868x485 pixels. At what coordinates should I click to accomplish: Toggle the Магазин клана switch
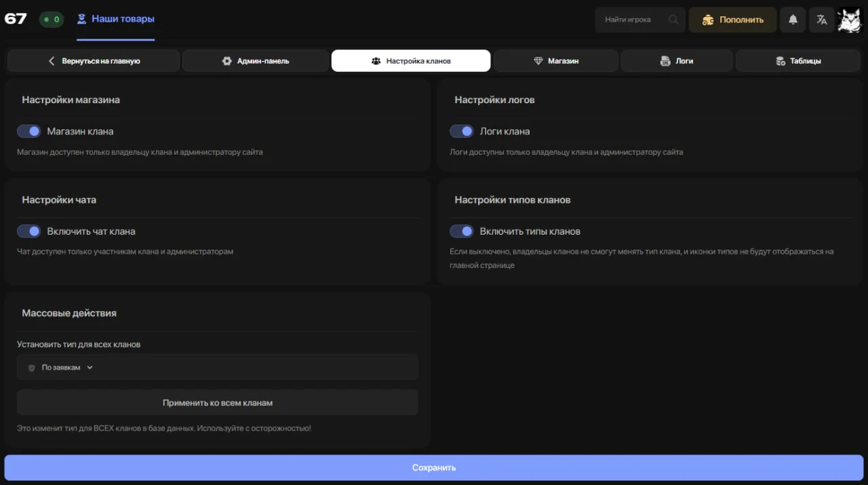(29, 131)
